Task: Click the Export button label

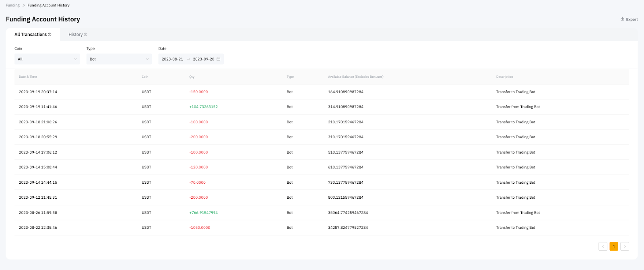Action: click(x=632, y=19)
